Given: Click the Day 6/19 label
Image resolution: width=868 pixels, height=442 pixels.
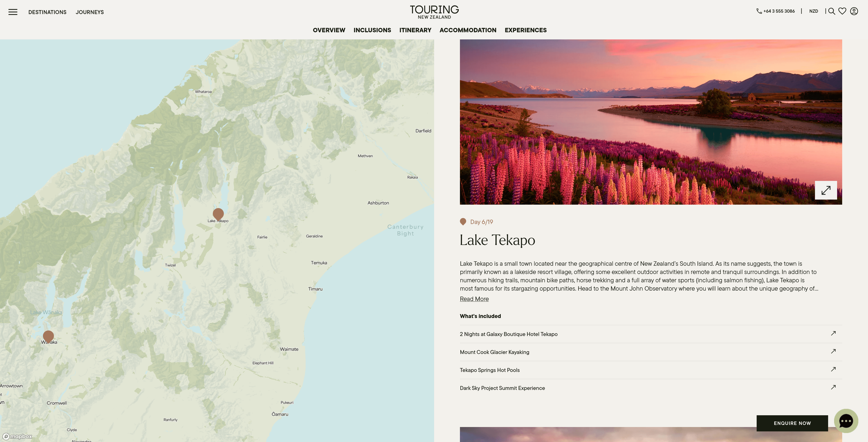Looking at the screenshot, I should point(481,222).
